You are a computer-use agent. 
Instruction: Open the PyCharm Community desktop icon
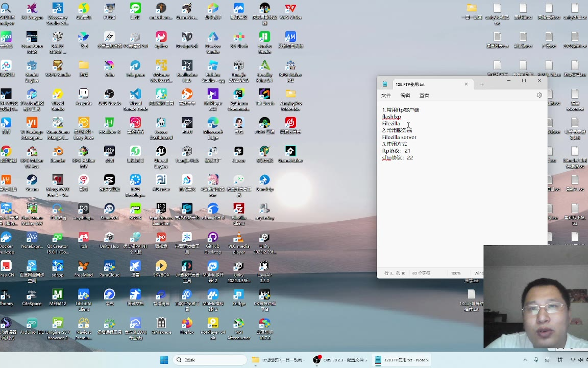(239, 100)
